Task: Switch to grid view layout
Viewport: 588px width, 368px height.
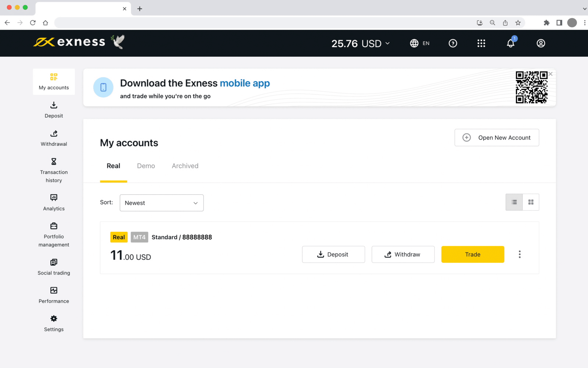Action: pyautogui.click(x=531, y=202)
